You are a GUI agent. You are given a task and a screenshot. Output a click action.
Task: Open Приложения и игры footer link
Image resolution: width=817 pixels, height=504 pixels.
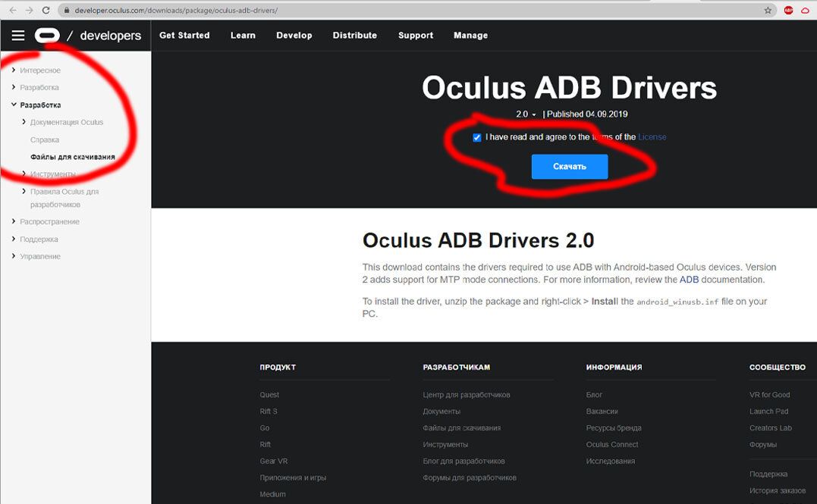(293, 478)
